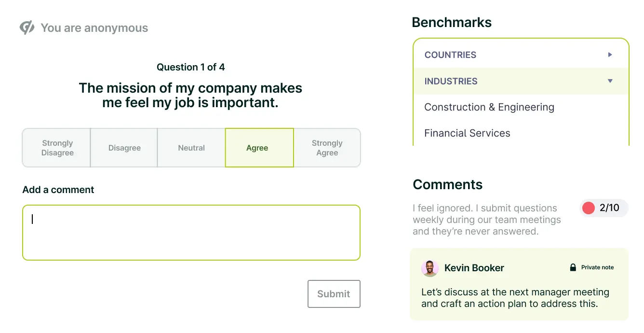Viewport: 644px width, 333px height.
Task: Click Kevin Booker's avatar photo
Action: pos(429,268)
